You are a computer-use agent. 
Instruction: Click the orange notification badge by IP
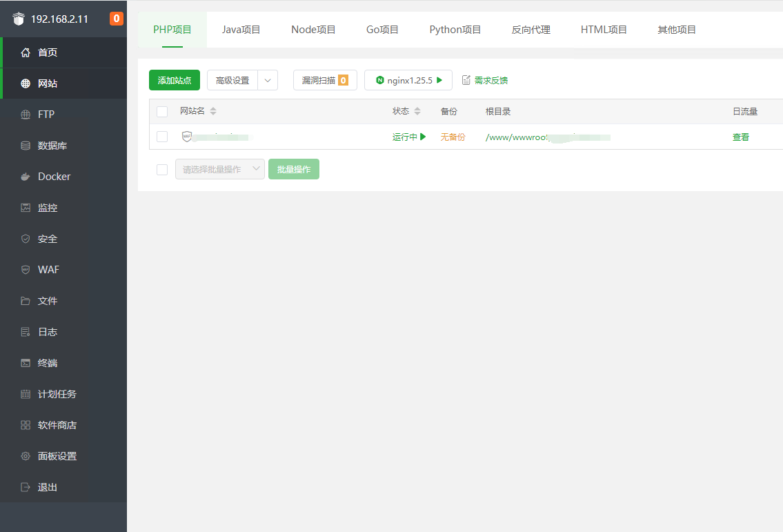(117, 19)
